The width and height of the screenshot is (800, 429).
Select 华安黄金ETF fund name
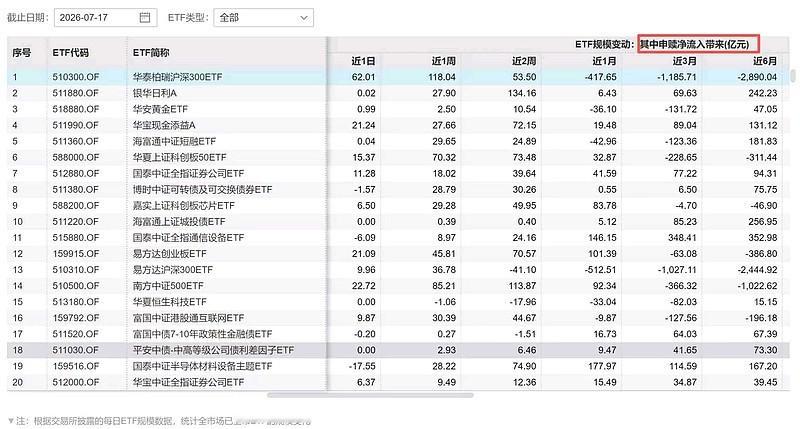(x=160, y=109)
